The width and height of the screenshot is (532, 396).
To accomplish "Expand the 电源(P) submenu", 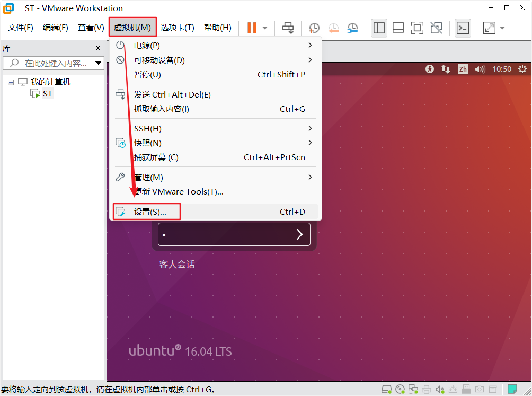I will [x=216, y=45].
